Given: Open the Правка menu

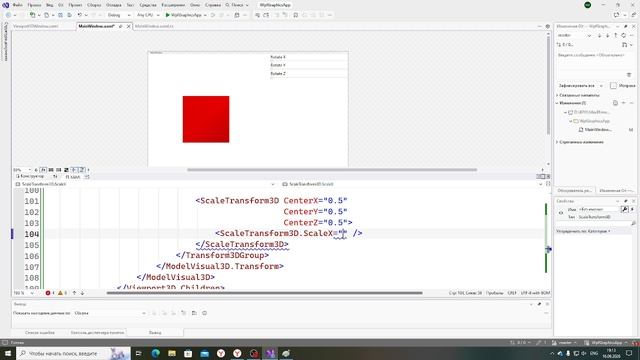Looking at the screenshot, I should (x=34, y=5).
